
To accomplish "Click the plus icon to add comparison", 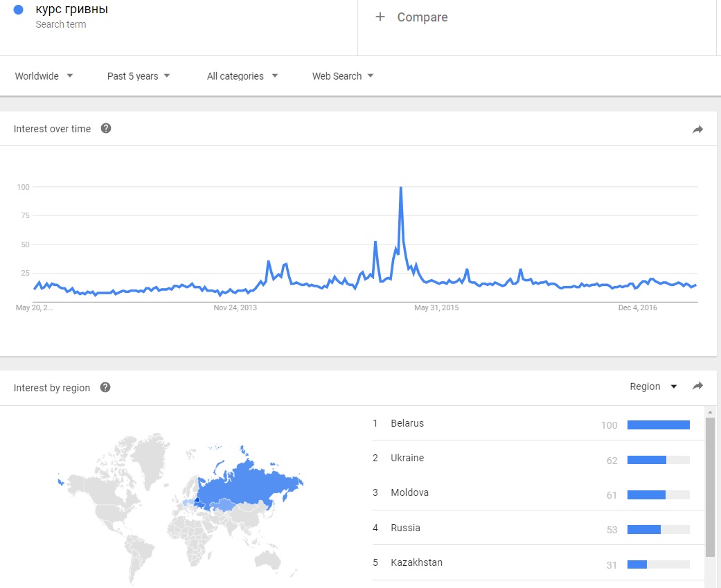I will point(380,17).
